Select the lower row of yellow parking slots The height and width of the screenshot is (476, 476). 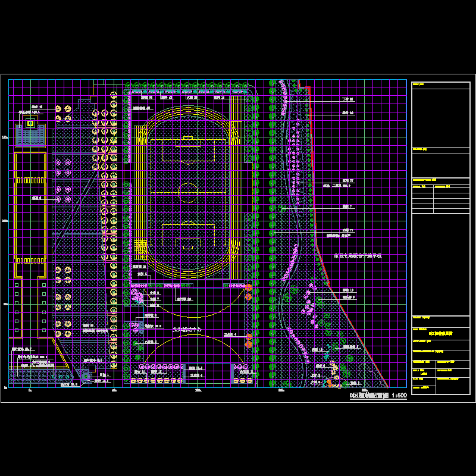[x=30, y=261]
